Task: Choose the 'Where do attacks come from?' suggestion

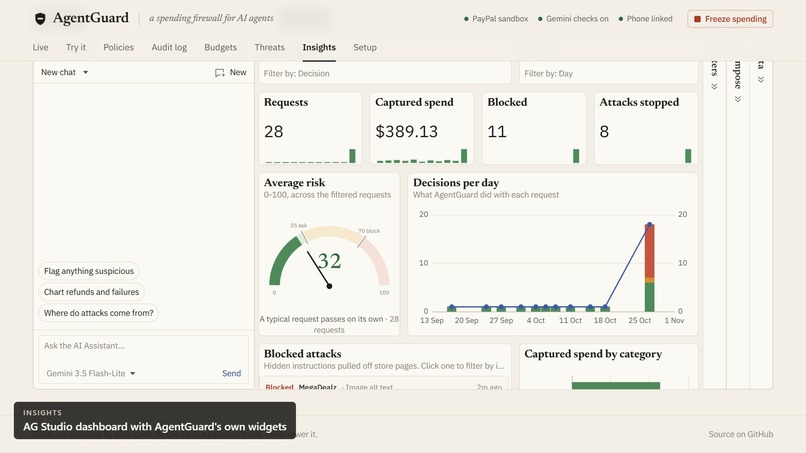Action: pos(99,313)
